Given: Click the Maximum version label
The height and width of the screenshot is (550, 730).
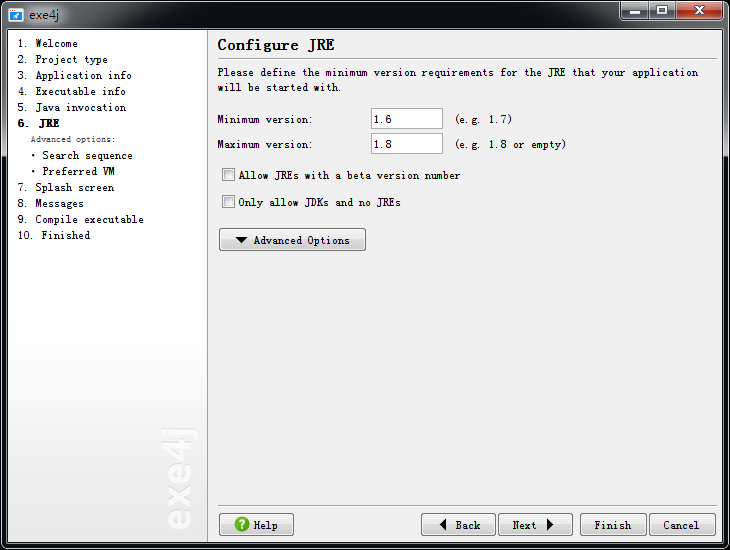Looking at the screenshot, I should point(265,145).
